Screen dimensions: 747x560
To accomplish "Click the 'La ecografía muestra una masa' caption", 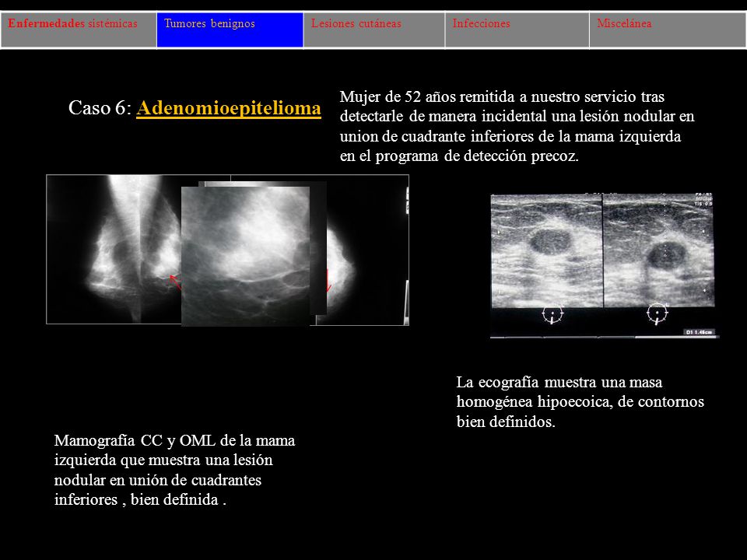I will pyautogui.click(x=580, y=402).
